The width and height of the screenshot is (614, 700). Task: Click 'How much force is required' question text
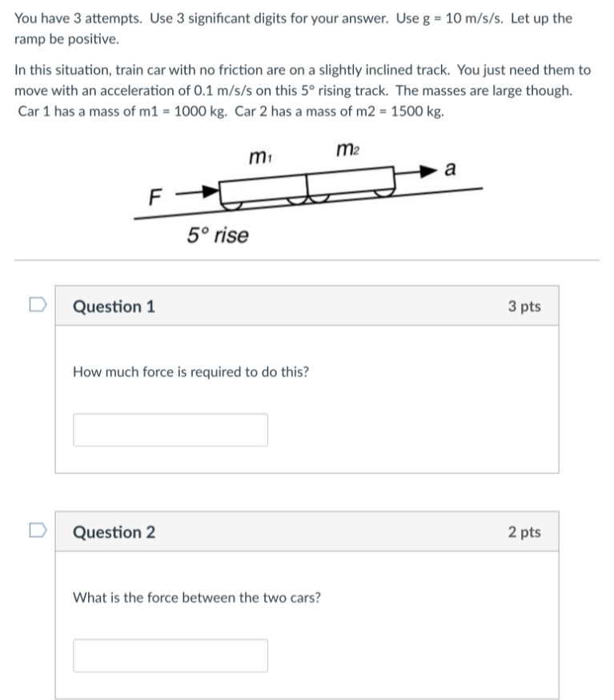click(191, 372)
